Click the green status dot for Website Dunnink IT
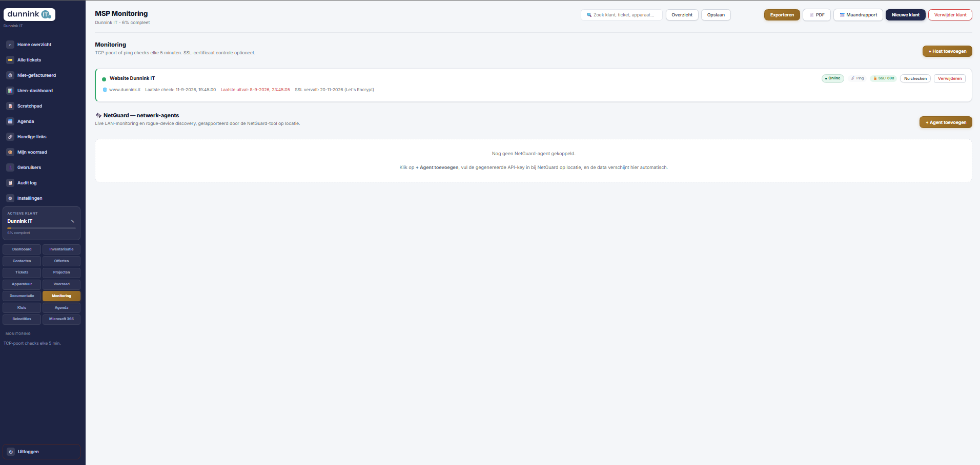 pyautogui.click(x=104, y=79)
